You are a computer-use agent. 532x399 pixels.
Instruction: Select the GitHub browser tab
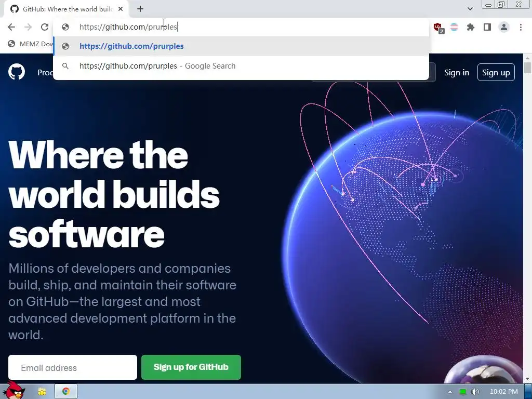66,9
